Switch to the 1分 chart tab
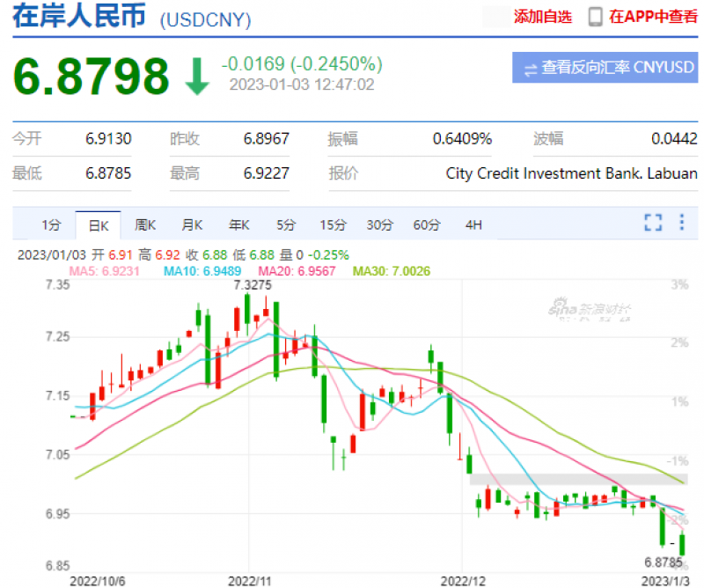704x588 pixels. (x=51, y=224)
